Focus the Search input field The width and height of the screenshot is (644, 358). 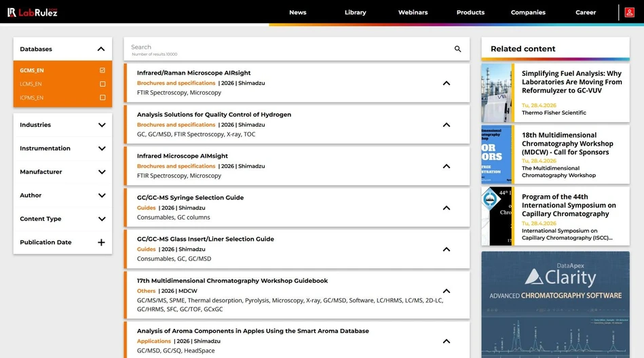click(285, 47)
